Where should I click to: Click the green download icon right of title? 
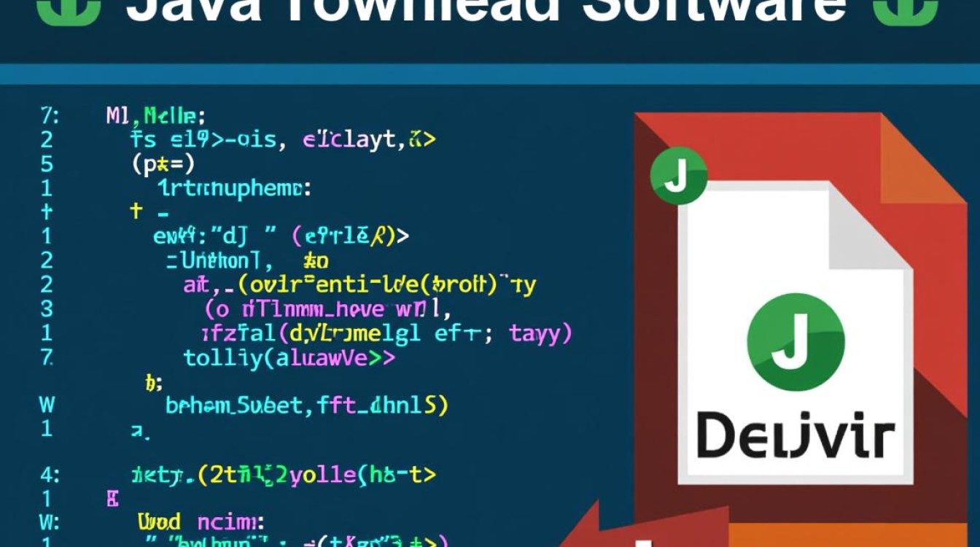[905, 10]
